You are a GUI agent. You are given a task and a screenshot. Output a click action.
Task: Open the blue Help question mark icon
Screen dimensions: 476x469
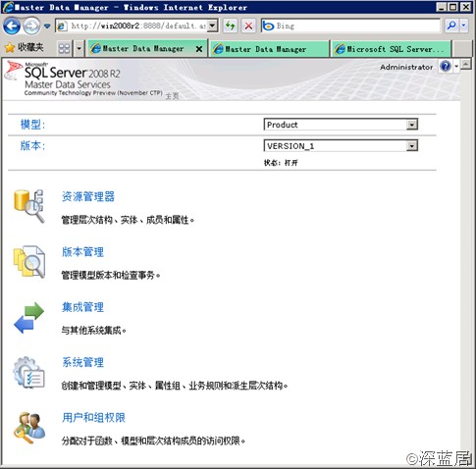(x=446, y=67)
